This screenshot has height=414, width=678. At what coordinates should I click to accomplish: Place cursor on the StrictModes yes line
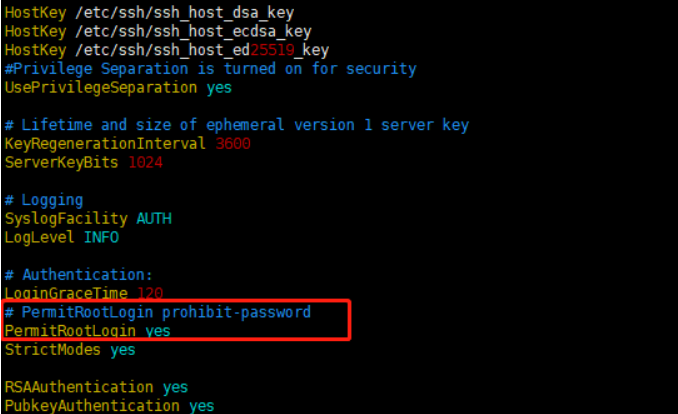pos(70,350)
